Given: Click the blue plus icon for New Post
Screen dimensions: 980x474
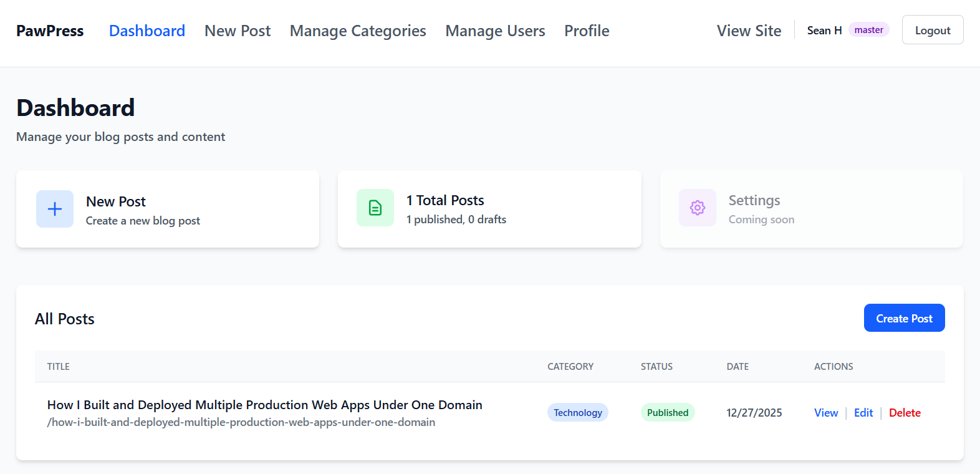Looking at the screenshot, I should tap(55, 209).
